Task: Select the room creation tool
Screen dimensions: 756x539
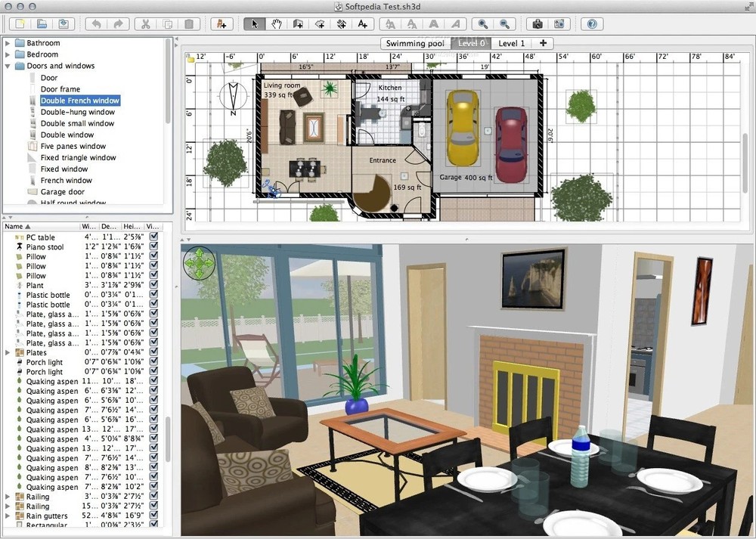Action: click(318, 23)
